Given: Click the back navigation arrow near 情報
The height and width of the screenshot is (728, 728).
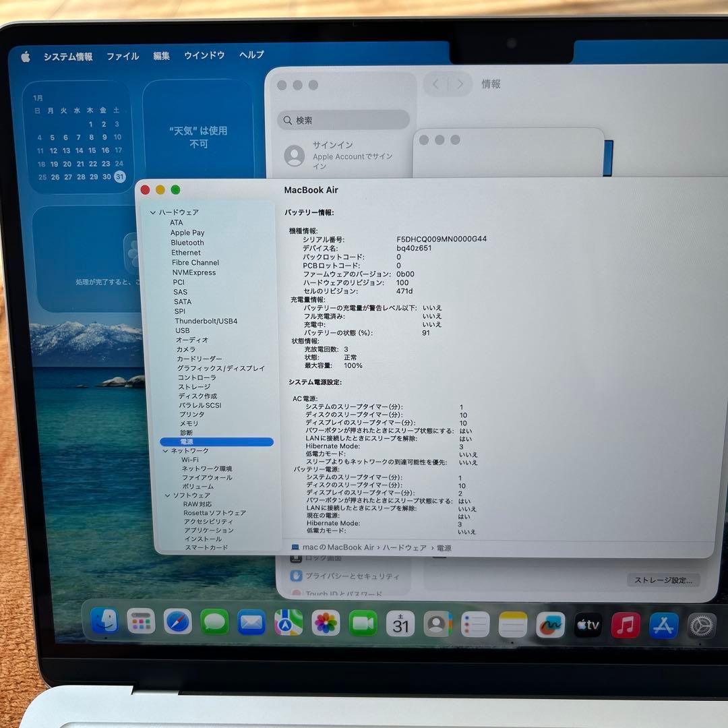Looking at the screenshot, I should tap(435, 84).
